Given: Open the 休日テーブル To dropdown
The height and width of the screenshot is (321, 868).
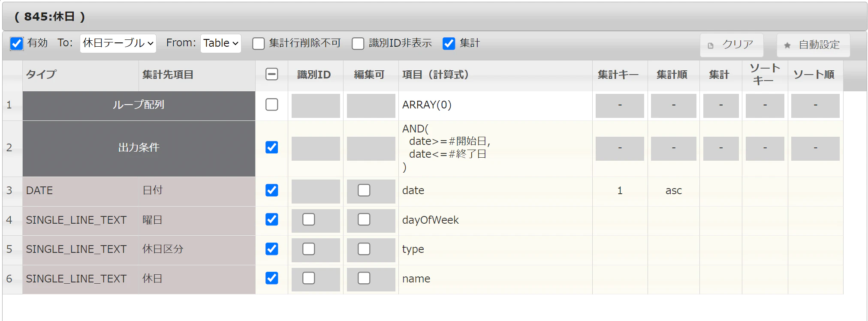Looking at the screenshot, I should (x=118, y=43).
